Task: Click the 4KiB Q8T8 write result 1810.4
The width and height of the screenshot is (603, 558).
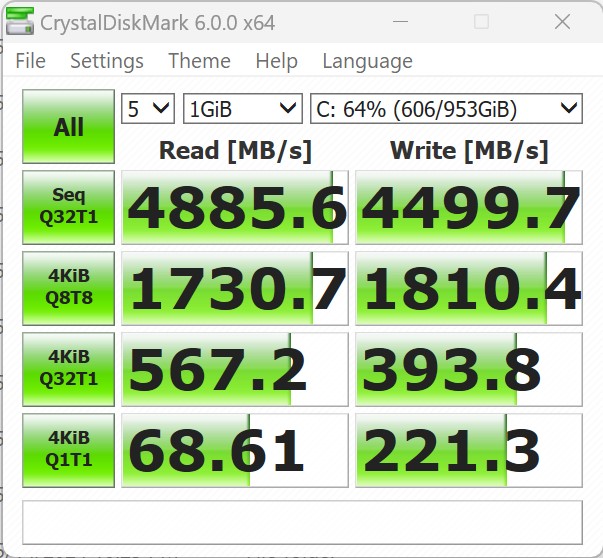Action: pyautogui.click(x=469, y=288)
